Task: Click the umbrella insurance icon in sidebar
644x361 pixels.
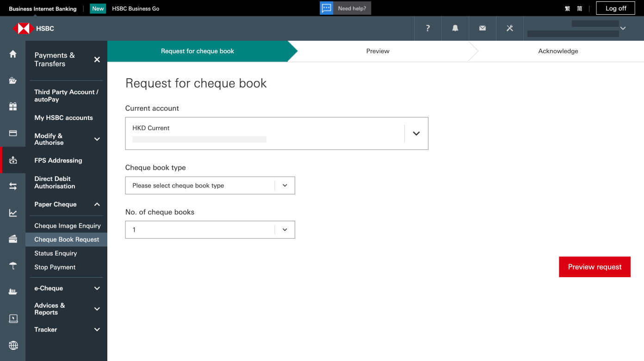Action: tap(13, 266)
